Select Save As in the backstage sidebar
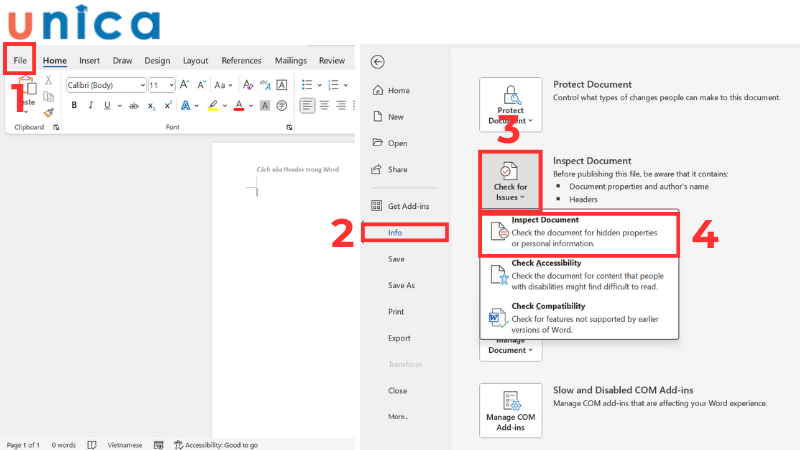Image resolution: width=800 pixels, height=450 pixels. tap(402, 285)
